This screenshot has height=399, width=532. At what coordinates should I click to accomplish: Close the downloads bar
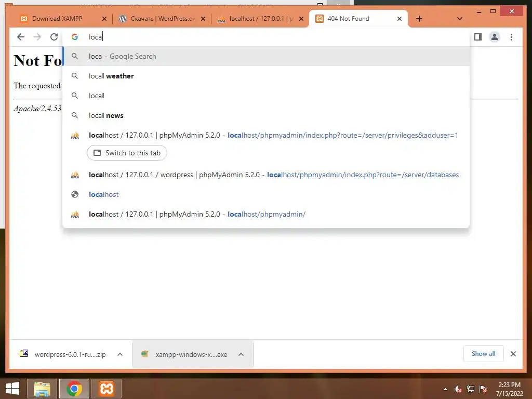coord(513,354)
